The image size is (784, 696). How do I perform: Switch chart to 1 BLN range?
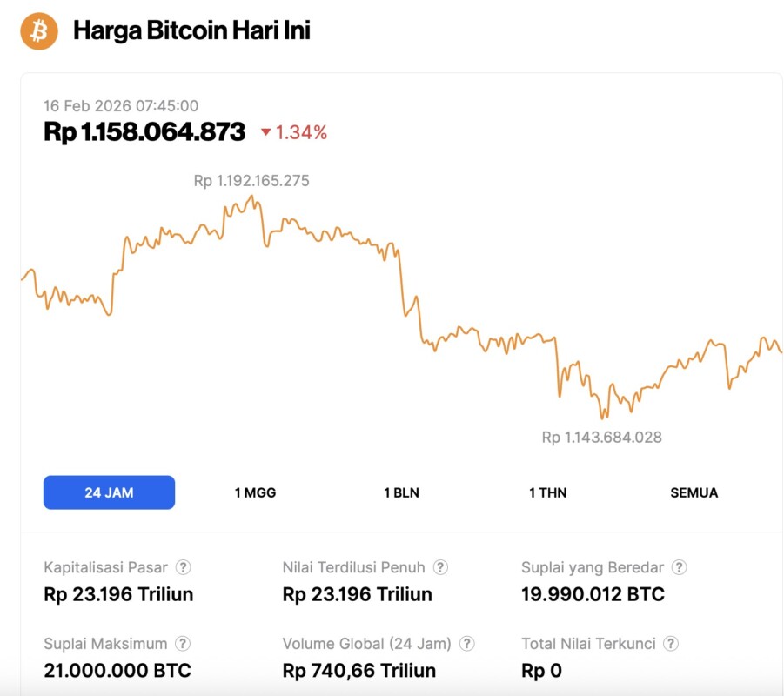[x=401, y=492]
